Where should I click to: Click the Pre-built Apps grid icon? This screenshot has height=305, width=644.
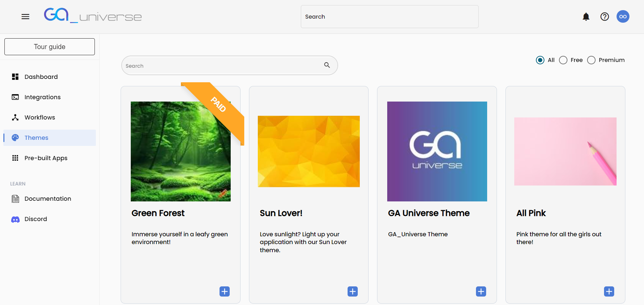tap(15, 158)
